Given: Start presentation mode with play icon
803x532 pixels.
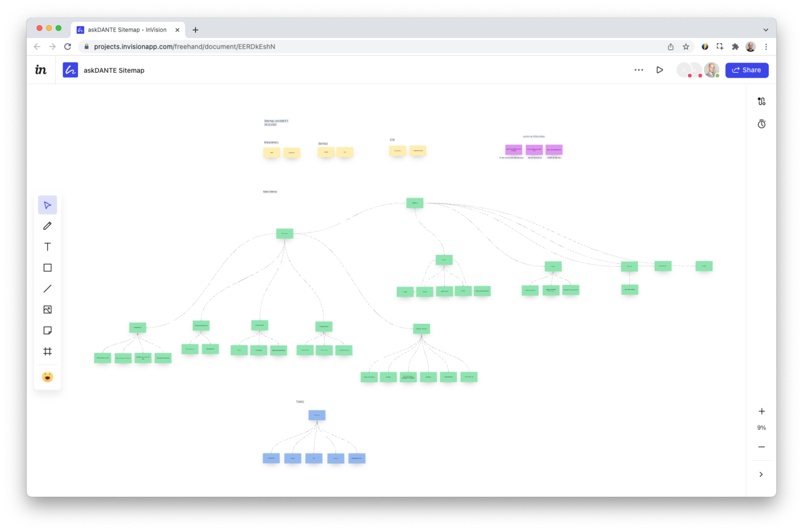Looking at the screenshot, I should coord(660,70).
